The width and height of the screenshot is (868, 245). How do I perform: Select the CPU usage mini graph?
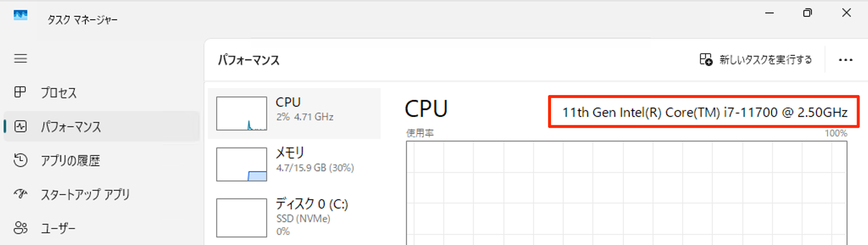(241, 113)
